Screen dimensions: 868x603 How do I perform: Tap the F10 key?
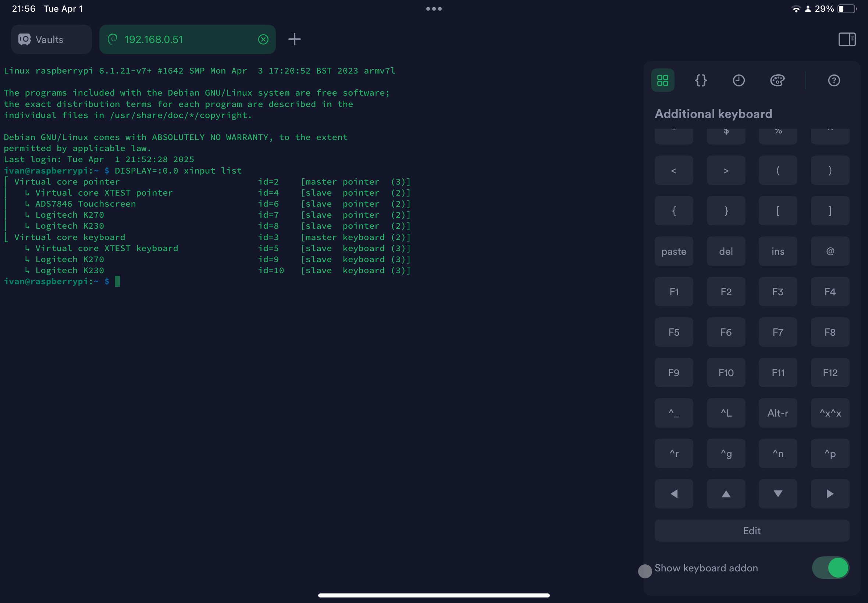tap(726, 372)
